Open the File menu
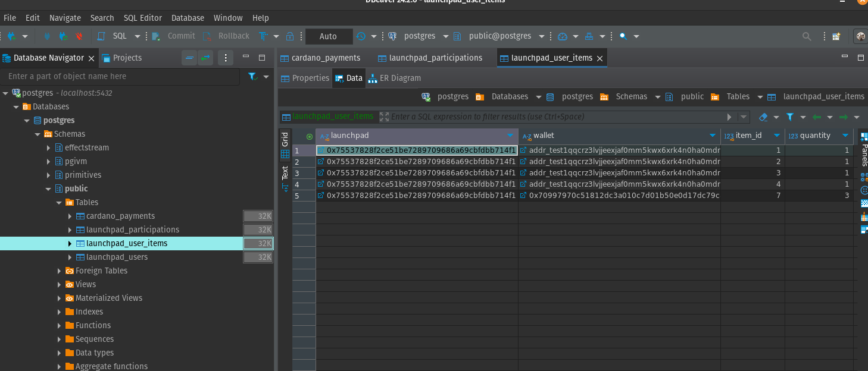 tap(10, 18)
